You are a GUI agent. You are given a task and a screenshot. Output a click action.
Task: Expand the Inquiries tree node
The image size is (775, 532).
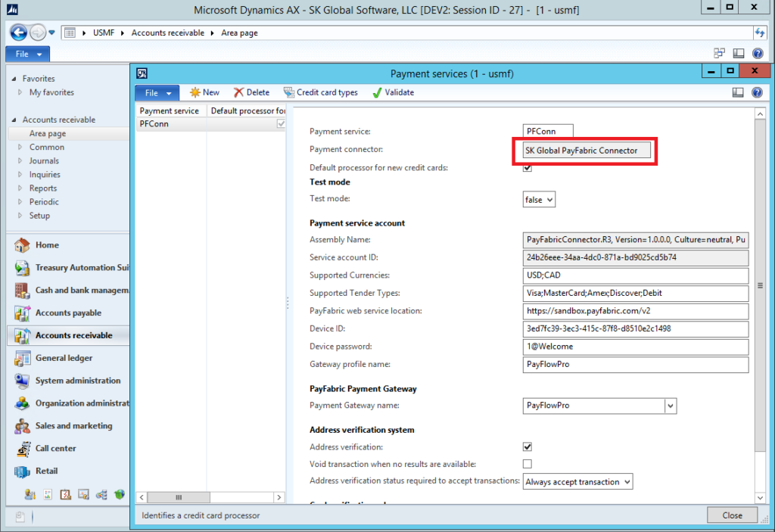coord(20,175)
